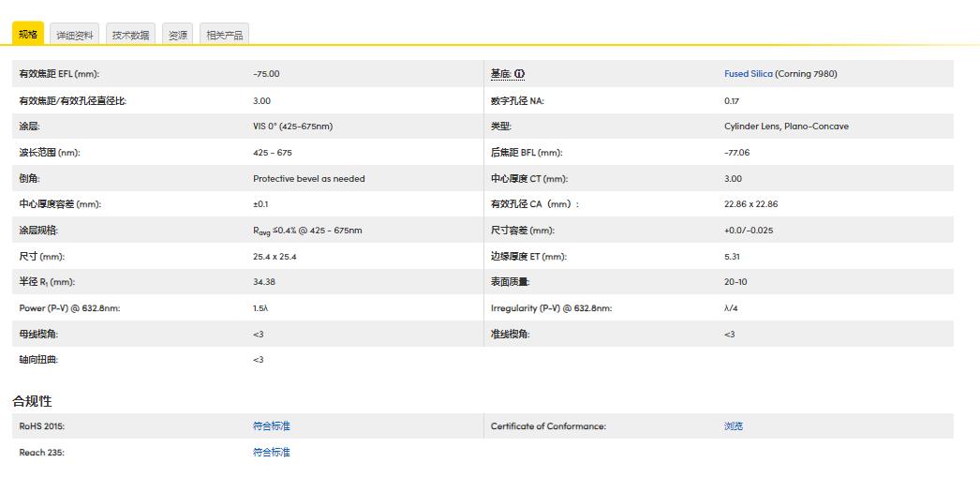The image size is (980, 492).
Task: Click the 有效焦距 EFL value -75.00
Action: tap(266, 74)
